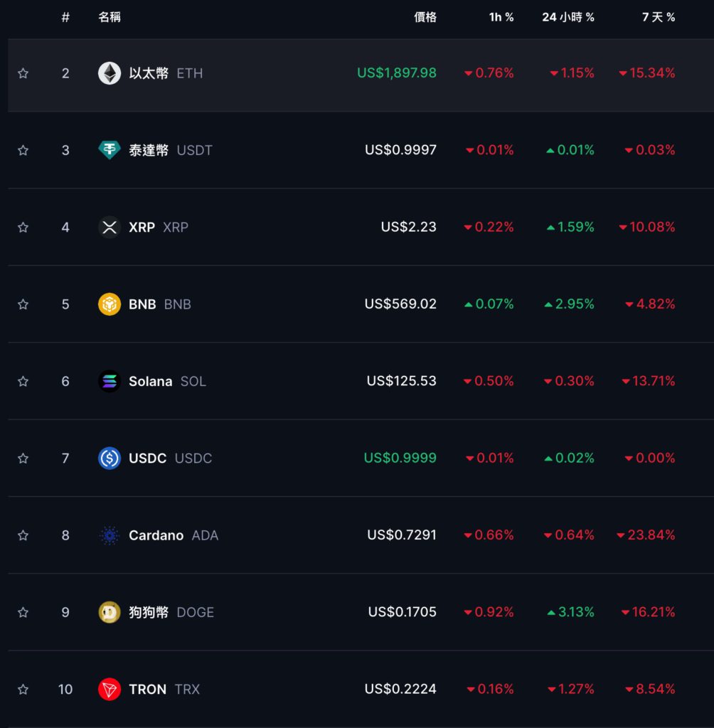714x728 pixels.
Task: Click the Tether USDT logo icon
Action: [110, 150]
